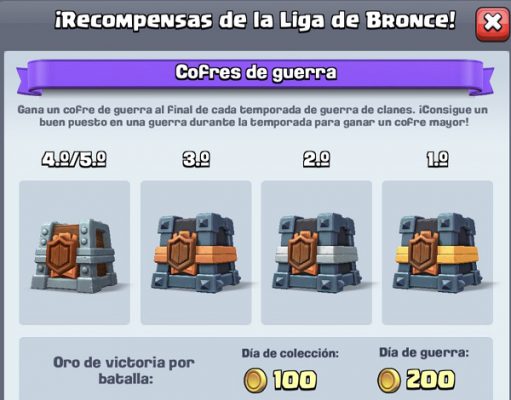The image size is (511, 400).
Task: Tap the 4.º/5.º placement label
Action: click(74, 159)
